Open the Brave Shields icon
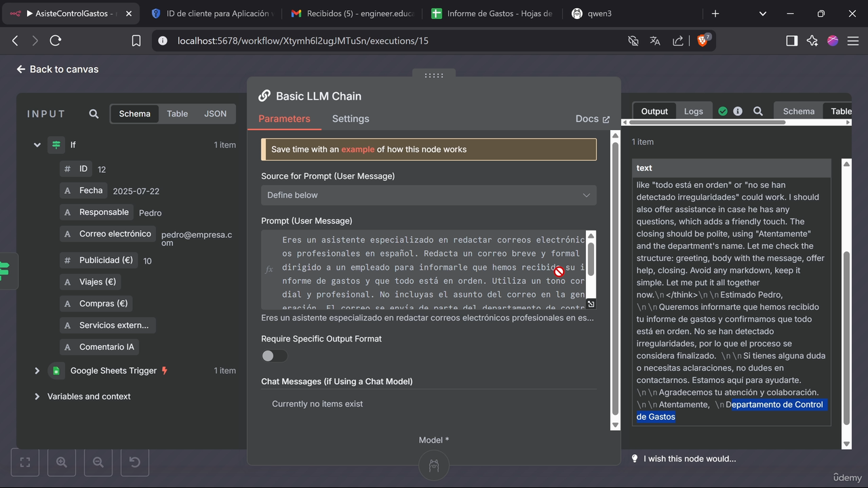This screenshot has width=868, height=488. point(703,41)
